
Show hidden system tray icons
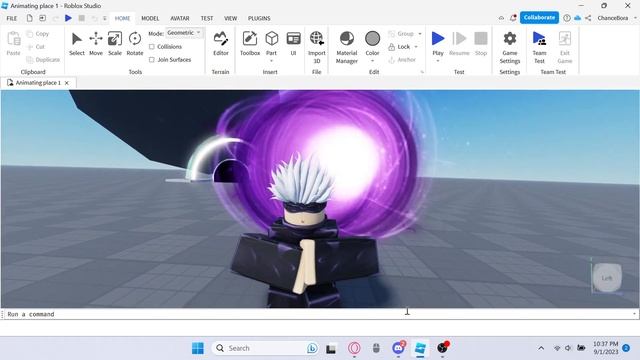click(x=541, y=348)
